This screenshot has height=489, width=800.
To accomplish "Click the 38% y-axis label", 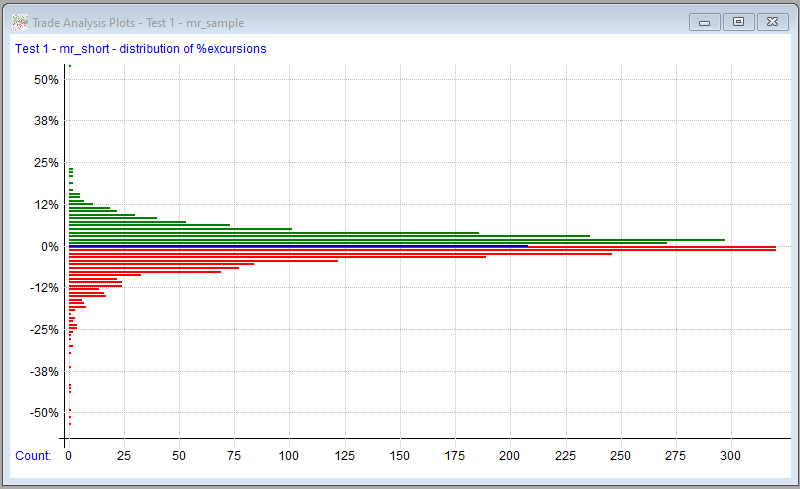I will (x=46, y=121).
